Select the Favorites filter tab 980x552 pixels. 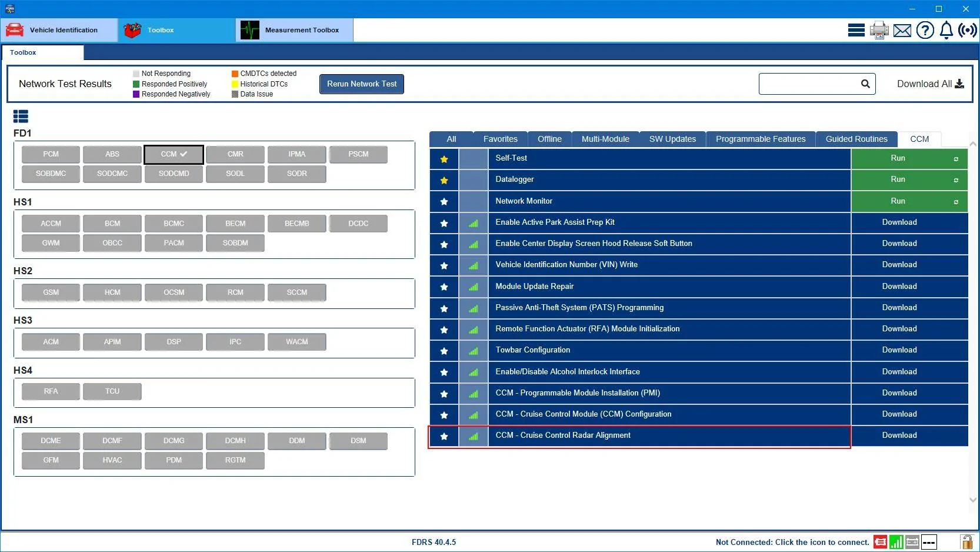500,139
